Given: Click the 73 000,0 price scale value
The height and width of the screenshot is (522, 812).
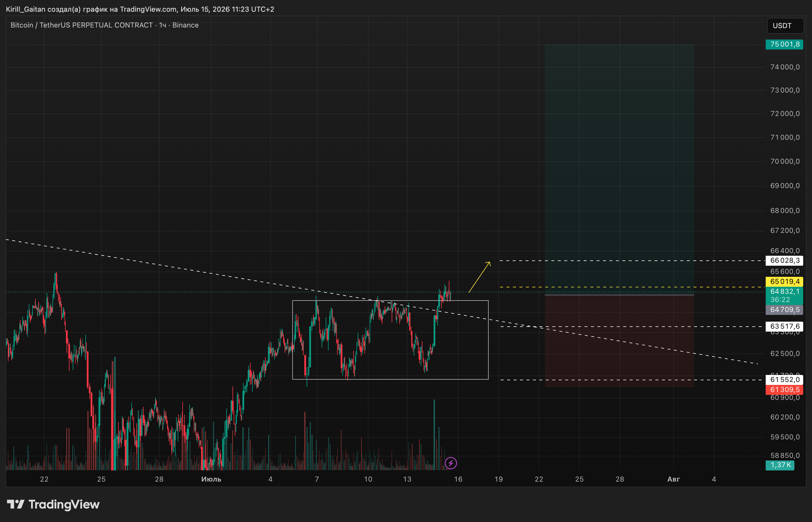Looking at the screenshot, I should [x=785, y=90].
